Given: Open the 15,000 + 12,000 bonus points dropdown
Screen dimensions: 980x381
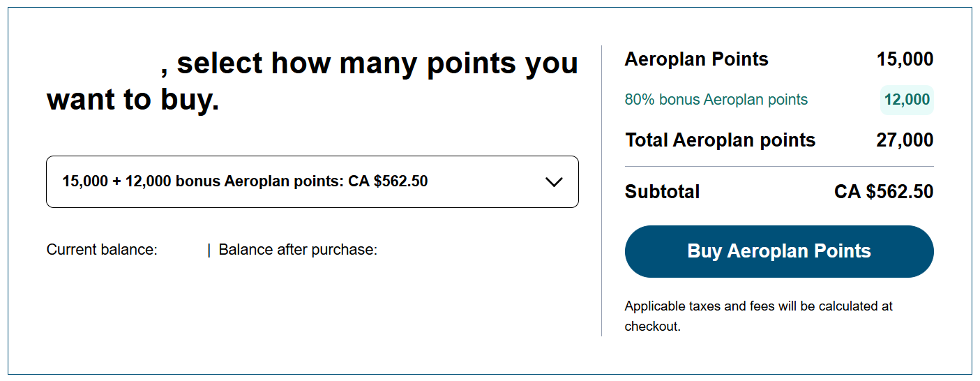Looking at the screenshot, I should click(x=312, y=181).
